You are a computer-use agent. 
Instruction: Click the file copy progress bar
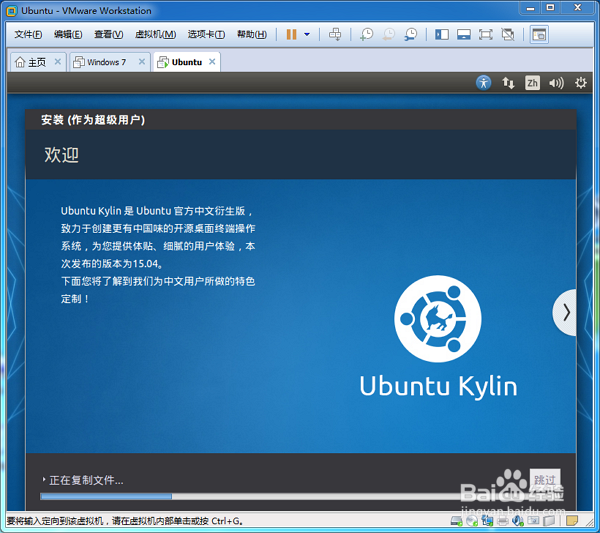[300, 496]
